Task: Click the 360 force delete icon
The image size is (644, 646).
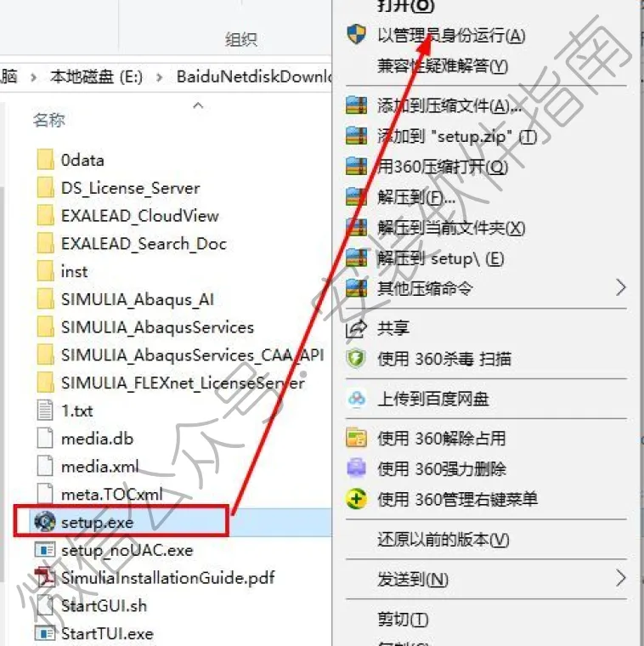Action: coord(356,468)
